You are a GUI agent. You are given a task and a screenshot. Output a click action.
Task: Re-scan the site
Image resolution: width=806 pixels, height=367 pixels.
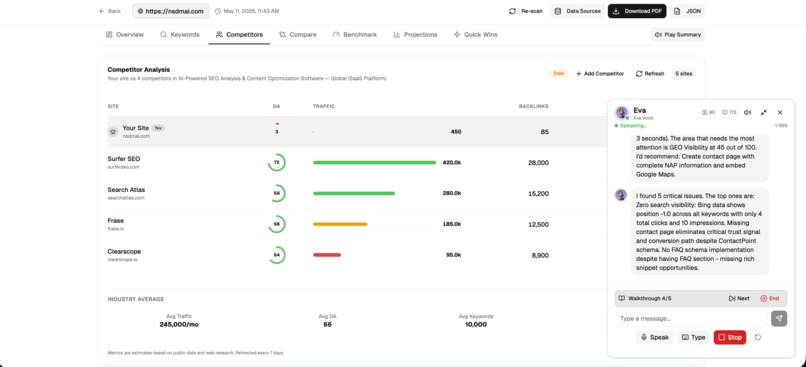(x=525, y=11)
